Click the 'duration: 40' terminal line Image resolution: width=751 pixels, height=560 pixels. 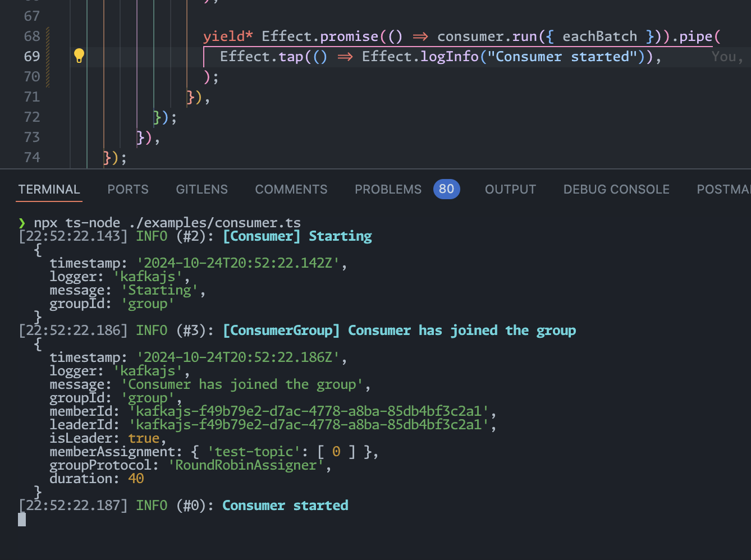(x=97, y=479)
